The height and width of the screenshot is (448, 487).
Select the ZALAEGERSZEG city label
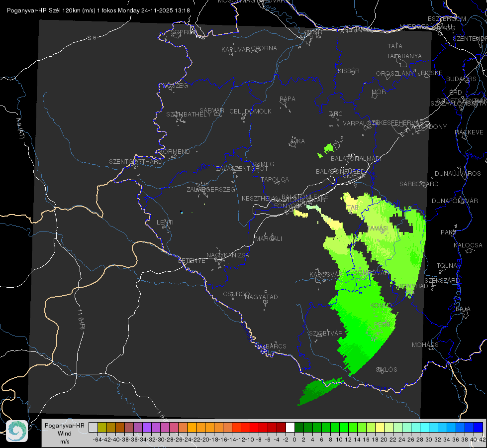211,189
